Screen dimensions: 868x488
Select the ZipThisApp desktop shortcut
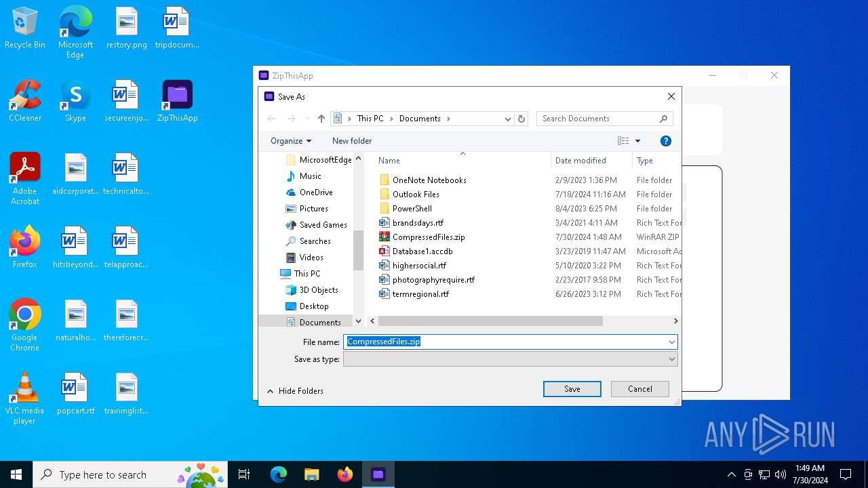pos(177,102)
